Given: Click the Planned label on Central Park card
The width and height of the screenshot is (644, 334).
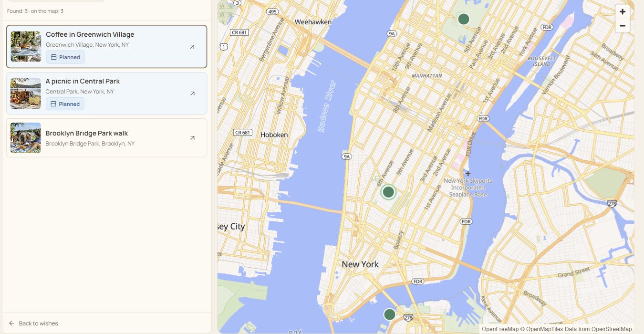Looking at the screenshot, I should pos(70,104).
